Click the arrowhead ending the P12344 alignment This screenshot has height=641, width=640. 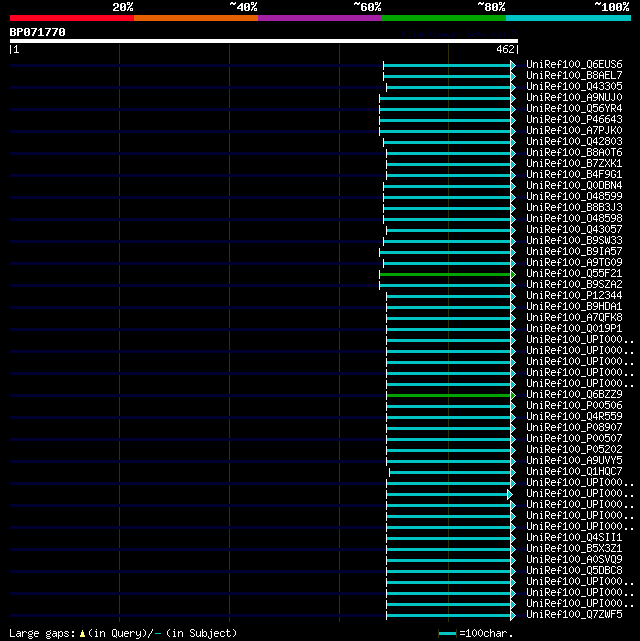click(x=513, y=296)
